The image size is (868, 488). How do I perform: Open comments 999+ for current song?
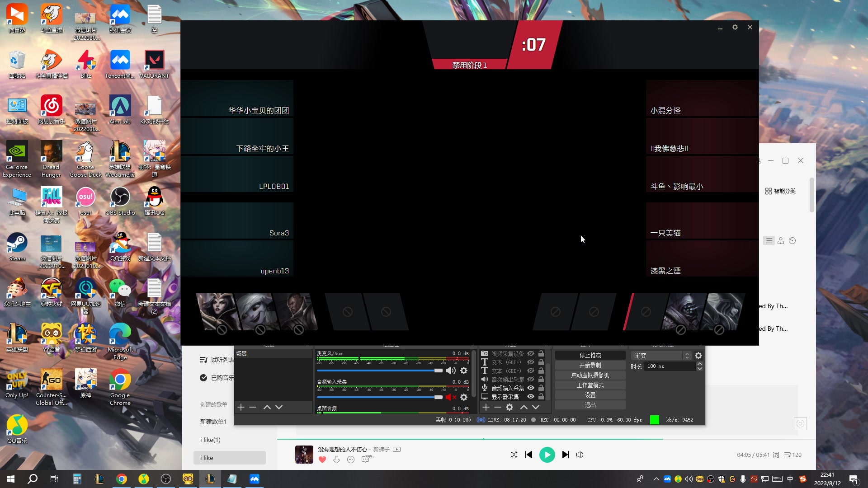pos(368,459)
